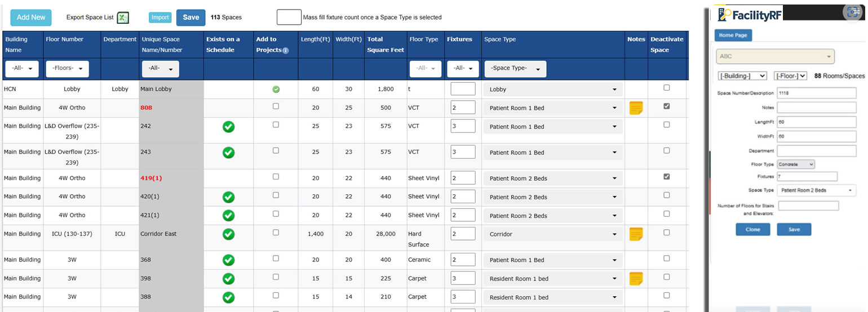Screen dimensions: 868x312
Task: Open the note icon for space 398
Action: tap(636, 278)
